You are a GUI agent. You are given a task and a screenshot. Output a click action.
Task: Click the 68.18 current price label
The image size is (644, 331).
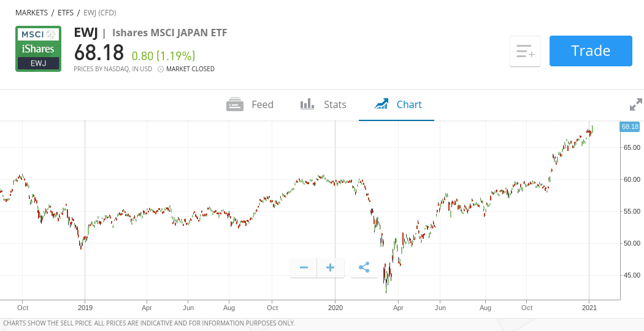tap(629, 127)
